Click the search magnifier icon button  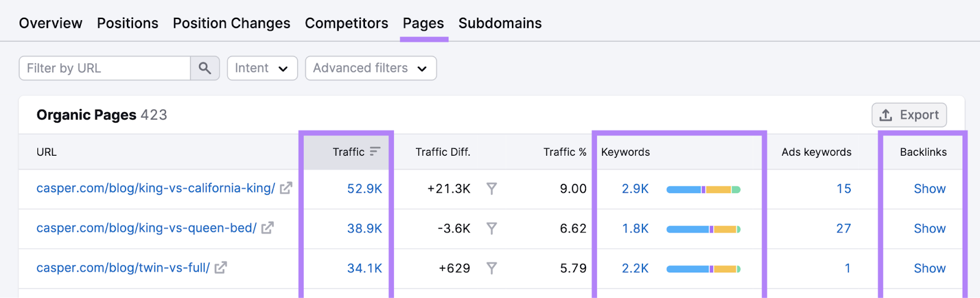(205, 68)
